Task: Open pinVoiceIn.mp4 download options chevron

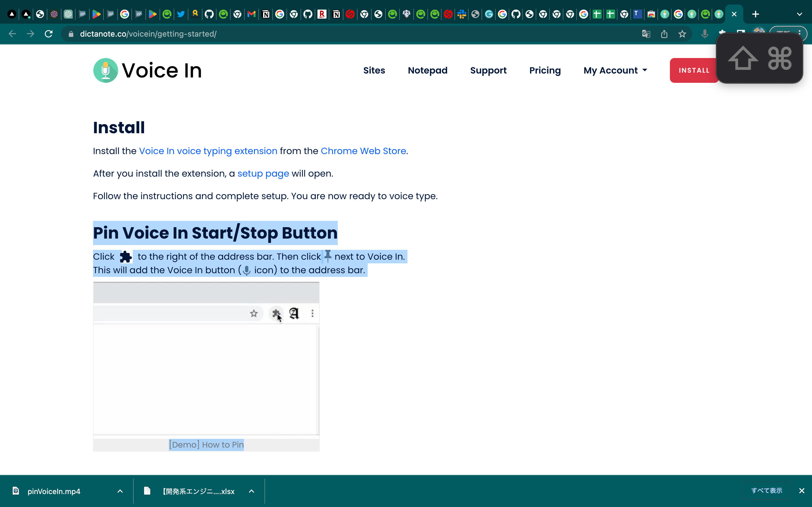Action: tap(120, 491)
